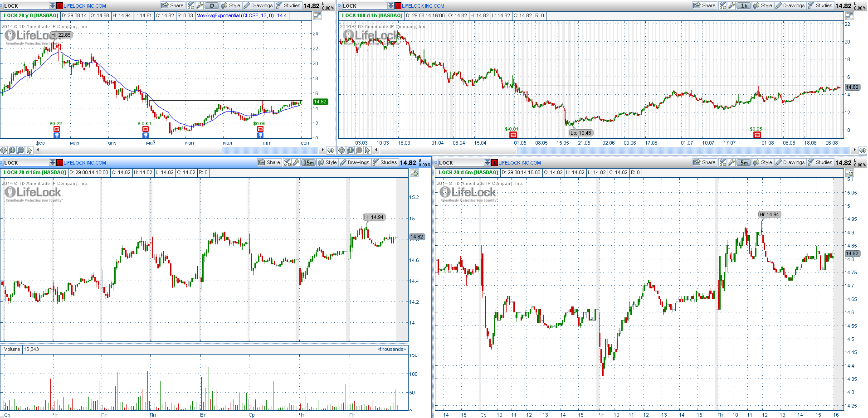Image resolution: width=868 pixels, height=418 pixels.
Task: Open symbol dropdown arrow in daily chart
Action: 53,5
